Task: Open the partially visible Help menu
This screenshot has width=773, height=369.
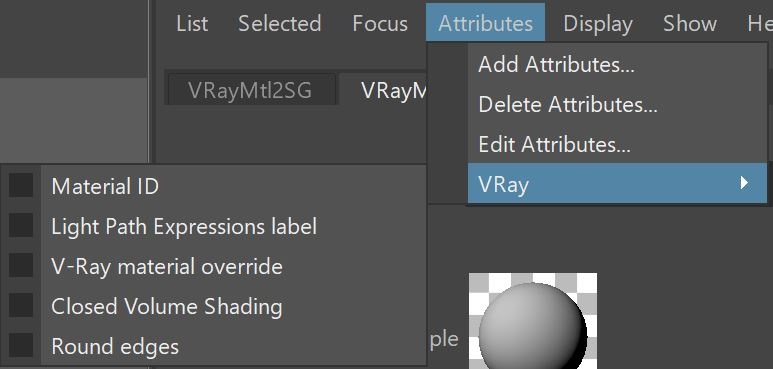Action: [759, 23]
